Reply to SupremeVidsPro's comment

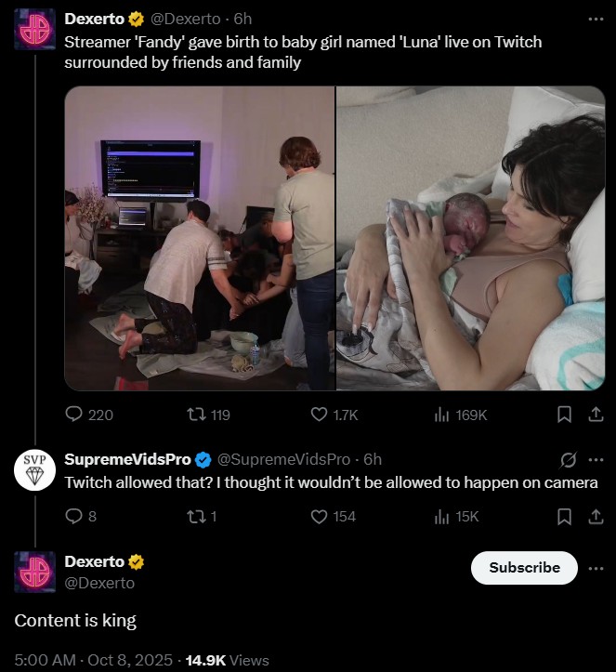pos(75,516)
